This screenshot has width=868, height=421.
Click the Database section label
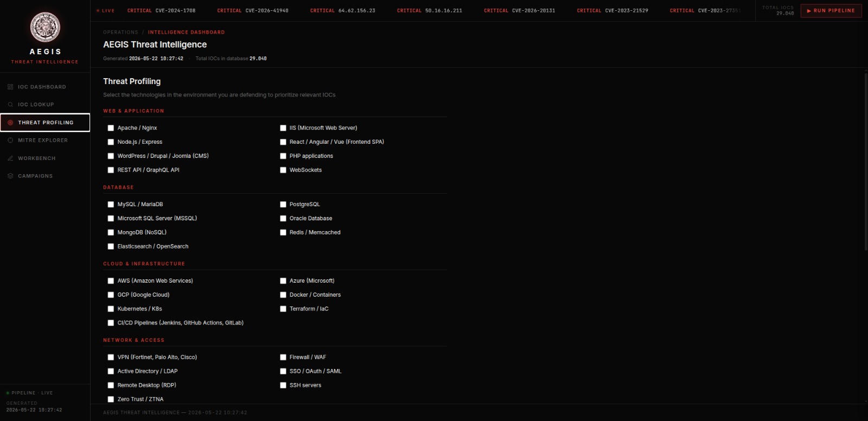coord(118,188)
